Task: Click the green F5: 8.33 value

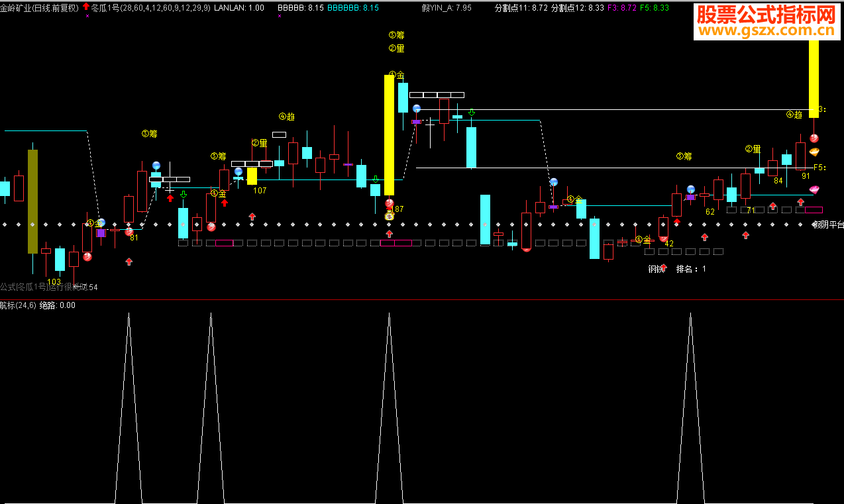Action: click(655, 7)
